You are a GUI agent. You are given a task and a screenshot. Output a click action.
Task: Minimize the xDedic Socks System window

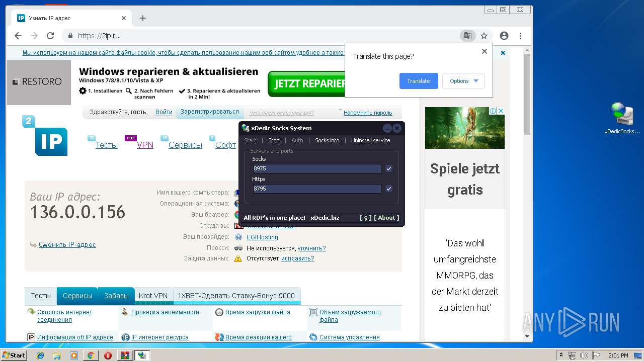tap(387, 128)
